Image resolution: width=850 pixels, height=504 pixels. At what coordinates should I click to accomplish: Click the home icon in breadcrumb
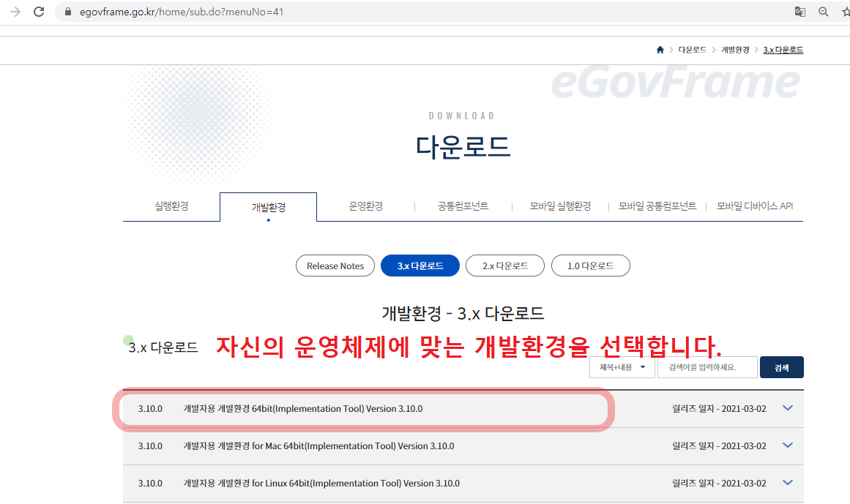[660, 50]
